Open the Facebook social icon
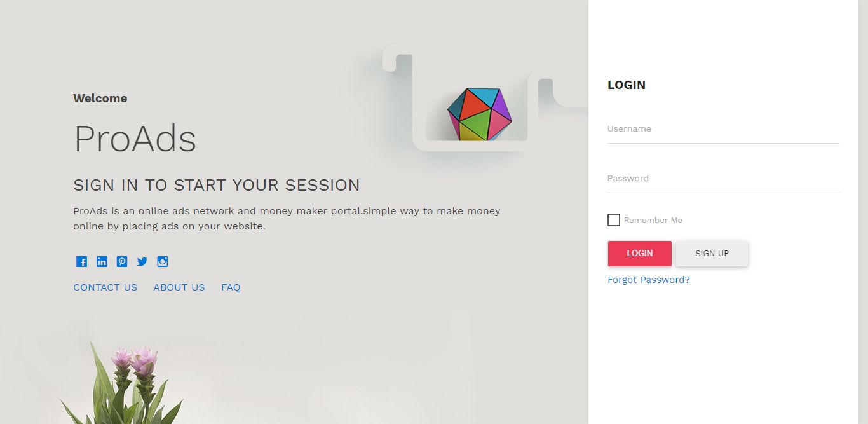 pos(81,262)
